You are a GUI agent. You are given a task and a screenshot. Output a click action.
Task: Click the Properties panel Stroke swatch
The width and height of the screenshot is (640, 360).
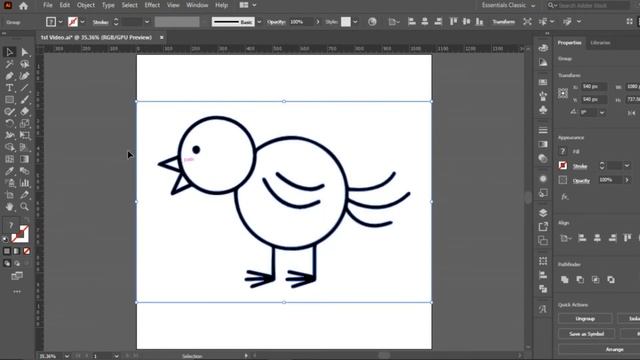(x=563, y=165)
